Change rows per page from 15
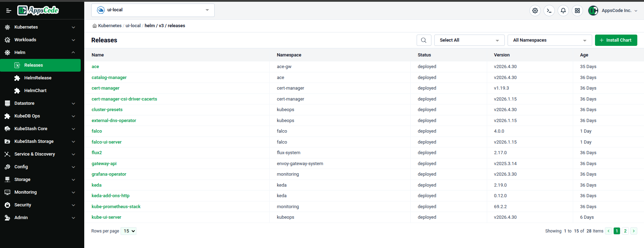Screen dimensions: 644x248 pyautogui.click(x=129, y=231)
